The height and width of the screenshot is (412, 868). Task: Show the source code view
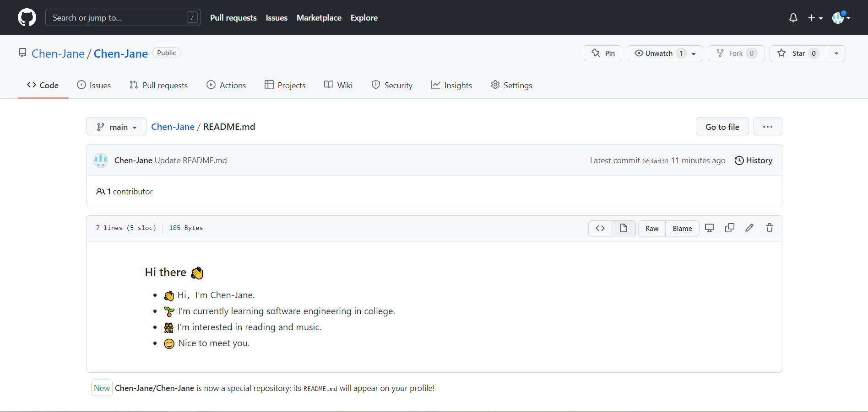pos(600,228)
